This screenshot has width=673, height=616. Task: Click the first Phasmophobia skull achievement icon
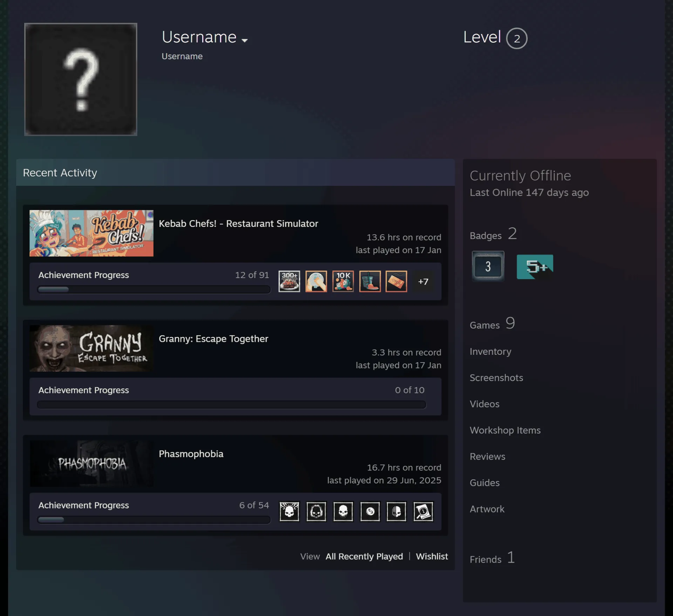289,512
